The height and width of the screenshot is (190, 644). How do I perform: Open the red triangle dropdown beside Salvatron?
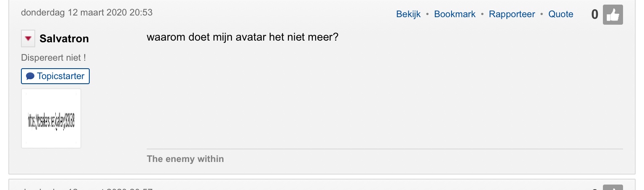[x=28, y=39]
